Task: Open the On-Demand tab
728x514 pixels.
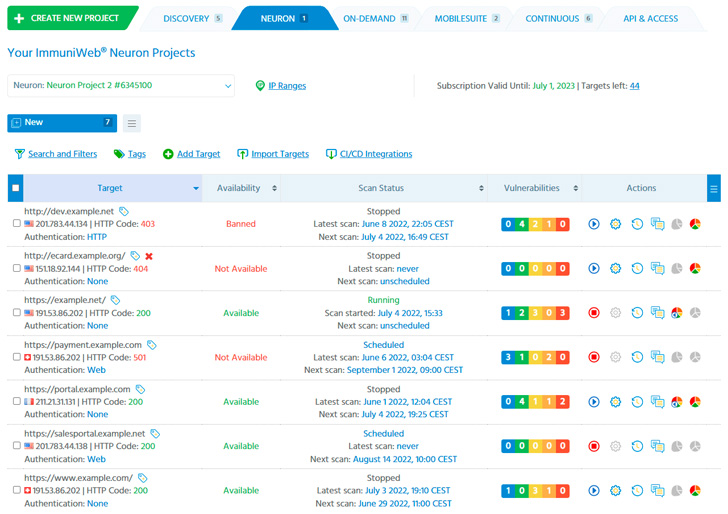Action: click(x=375, y=19)
